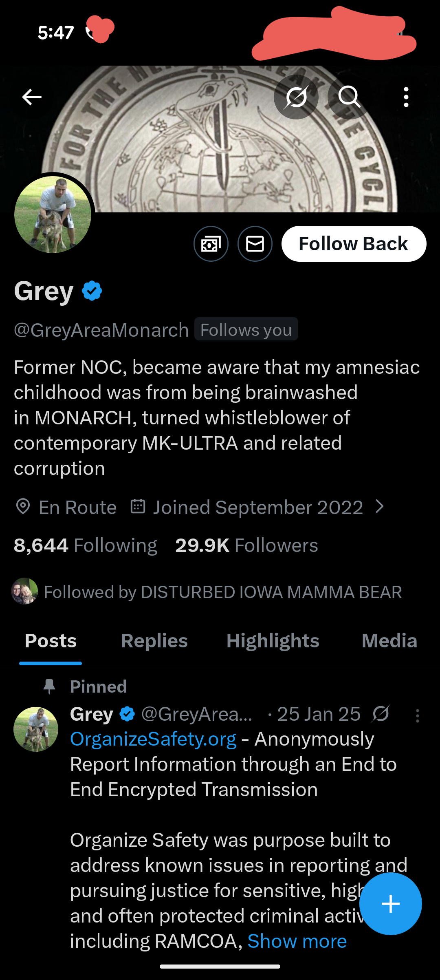
Task: Expand pinned post with Show more
Action: (297, 941)
